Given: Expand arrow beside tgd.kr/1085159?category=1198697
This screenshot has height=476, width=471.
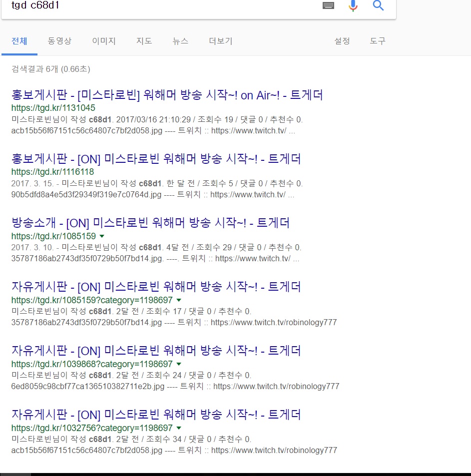Looking at the screenshot, I should click(179, 300).
